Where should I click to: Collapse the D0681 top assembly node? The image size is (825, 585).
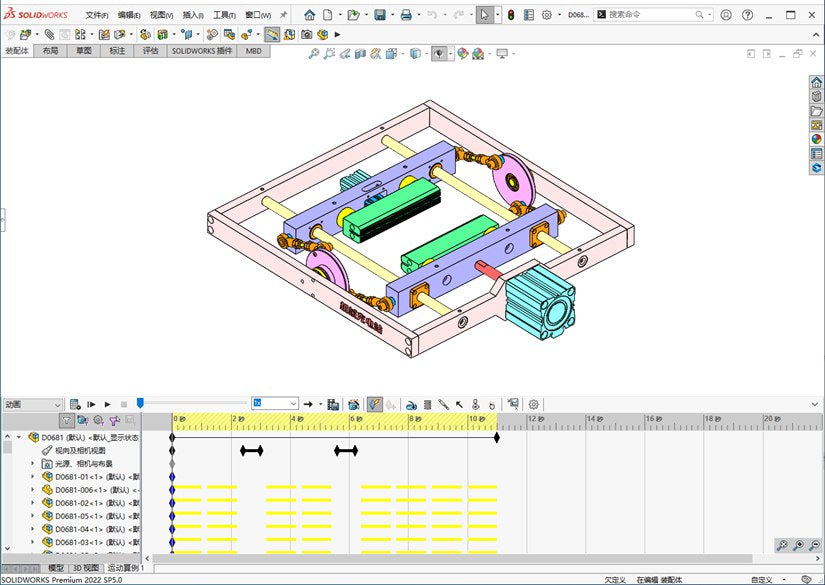point(19,437)
